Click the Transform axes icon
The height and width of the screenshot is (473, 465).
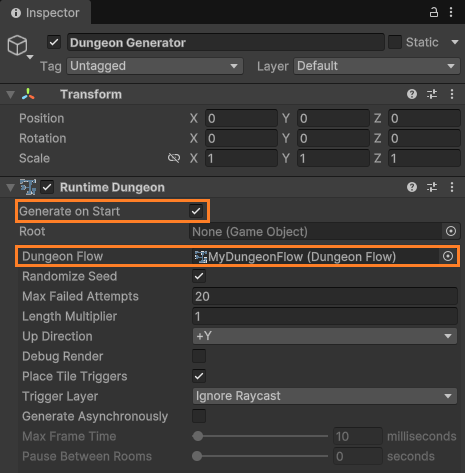pos(28,94)
